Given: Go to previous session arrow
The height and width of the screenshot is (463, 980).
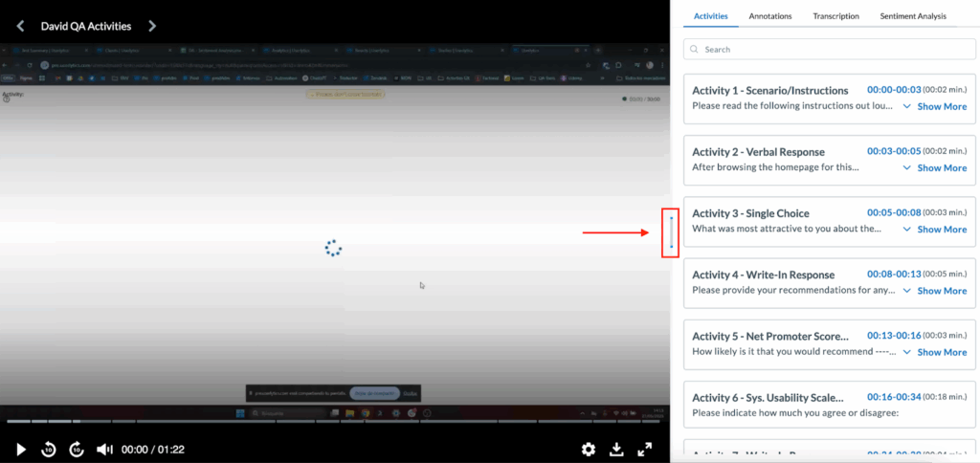Looking at the screenshot, I should click(22, 26).
